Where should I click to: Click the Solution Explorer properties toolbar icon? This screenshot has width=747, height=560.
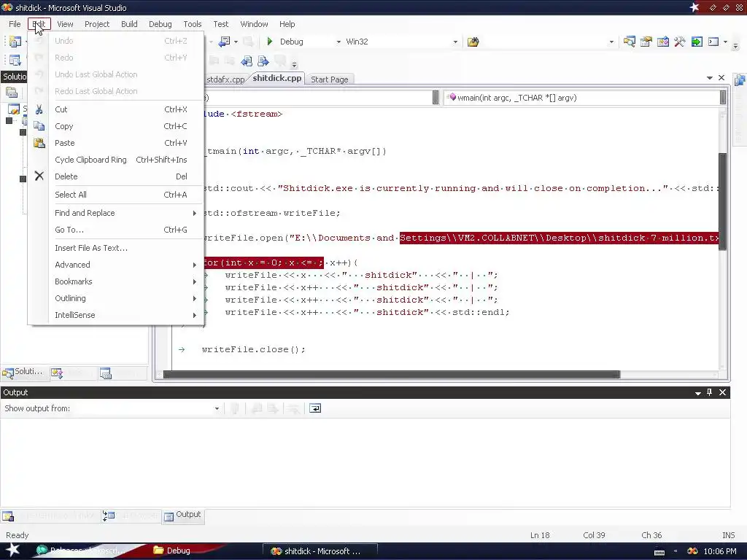(x=12, y=93)
